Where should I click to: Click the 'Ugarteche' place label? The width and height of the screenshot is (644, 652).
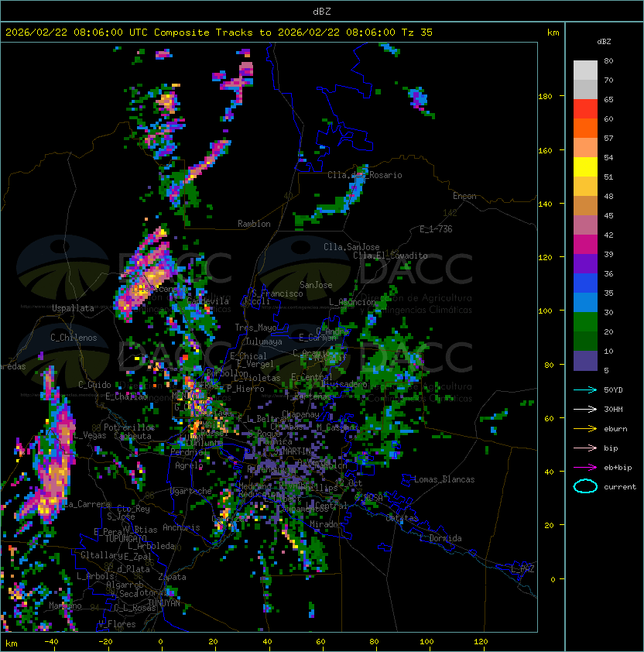click(191, 492)
